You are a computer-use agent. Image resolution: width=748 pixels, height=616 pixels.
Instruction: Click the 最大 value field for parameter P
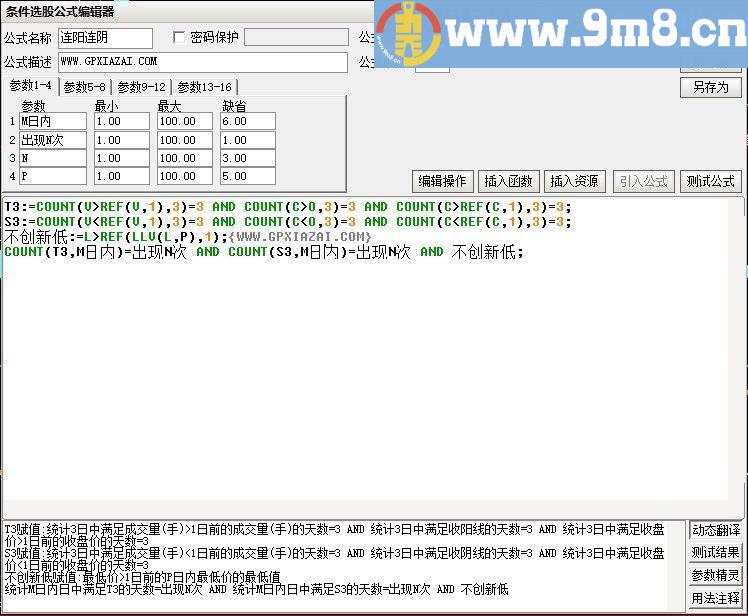coord(184,177)
